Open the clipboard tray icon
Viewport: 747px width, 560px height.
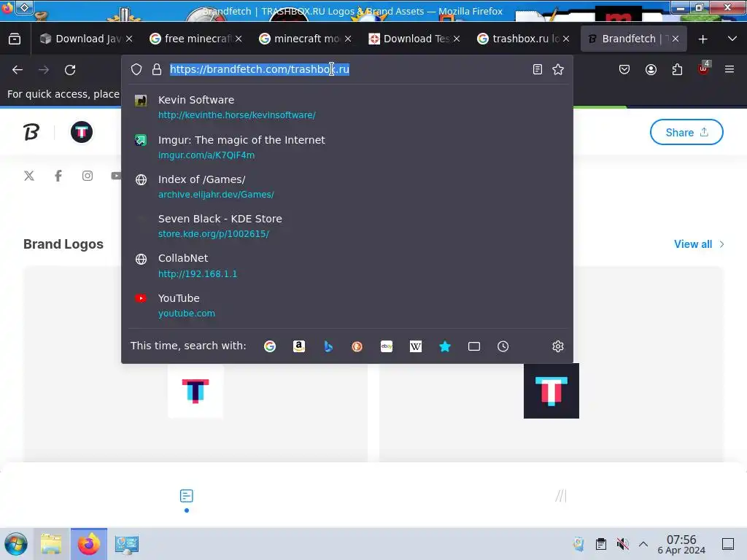[601, 544]
